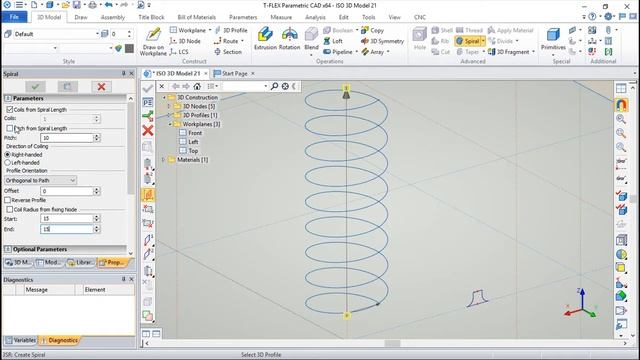Image resolution: width=640 pixels, height=360 pixels.
Task: Click the Start radius input field
Action: pos(67,218)
